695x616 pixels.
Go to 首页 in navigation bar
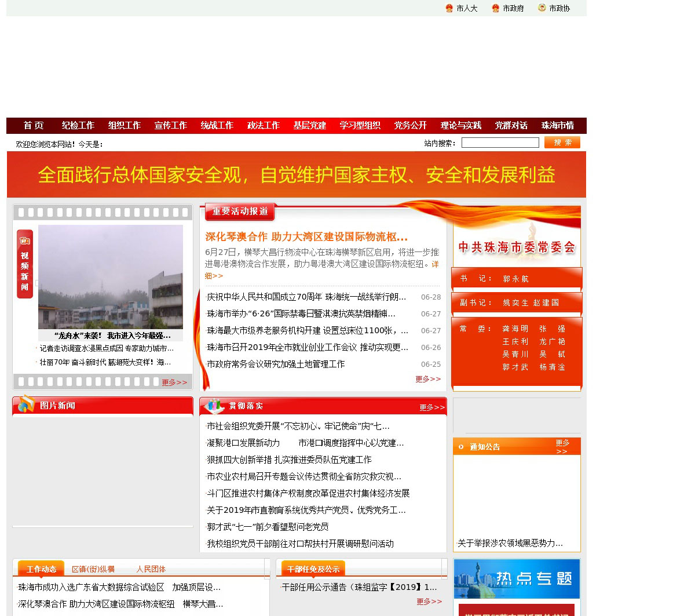[34, 126]
